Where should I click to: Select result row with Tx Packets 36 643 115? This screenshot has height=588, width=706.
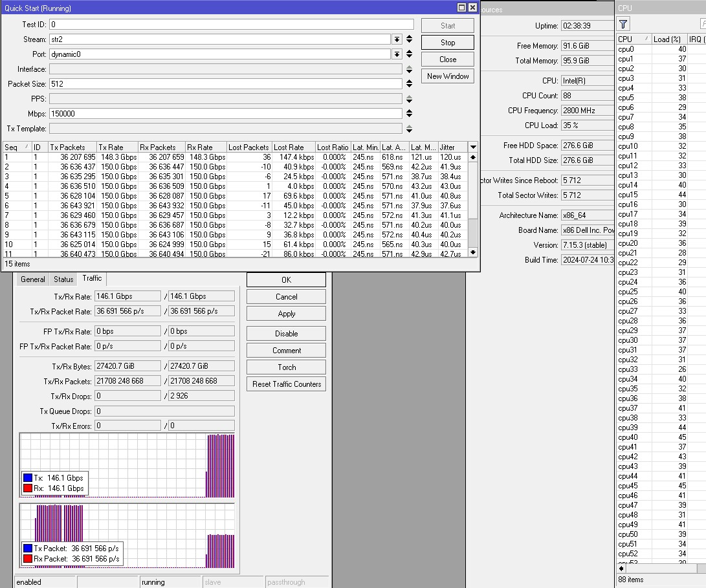coord(235,235)
